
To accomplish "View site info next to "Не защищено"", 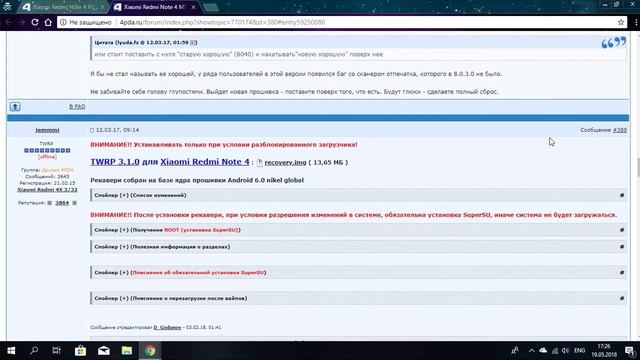I will point(63,22).
